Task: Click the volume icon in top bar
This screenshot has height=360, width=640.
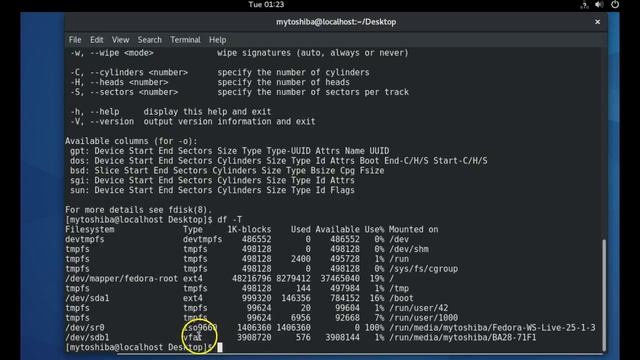Action: [x=599, y=4]
